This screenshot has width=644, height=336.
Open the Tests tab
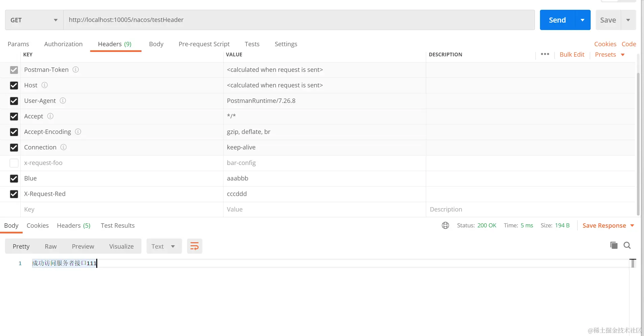point(252,44)
